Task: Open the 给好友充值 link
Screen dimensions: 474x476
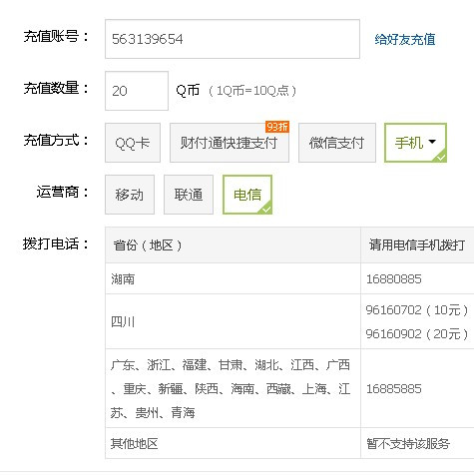Action: (x=405, y=39)
